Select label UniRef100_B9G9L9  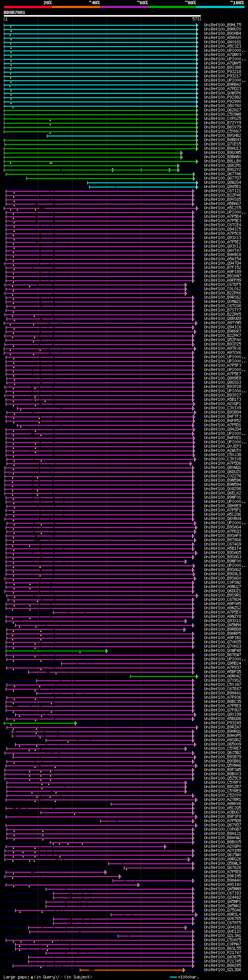click(x=222, y=574)
